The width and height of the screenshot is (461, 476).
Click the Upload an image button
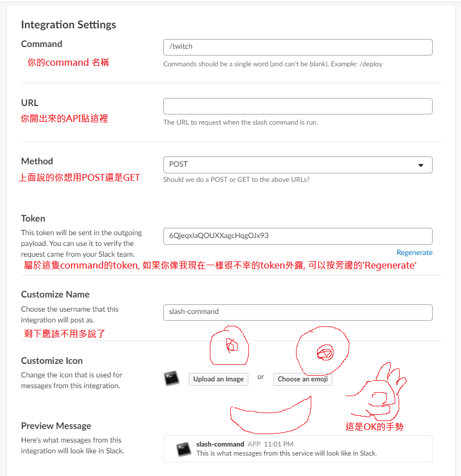(x=218, y=379)
